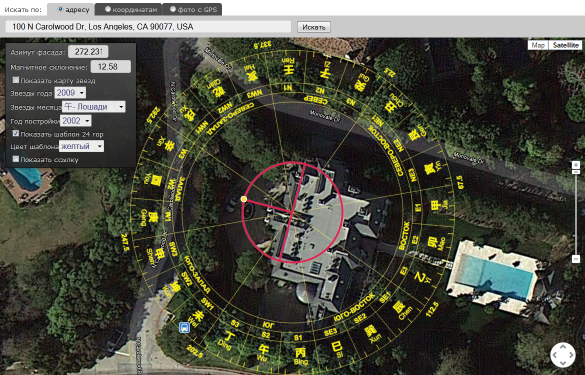585x375 pixels.
Task: Select the search by address radio button
Action: pos(60,9)
